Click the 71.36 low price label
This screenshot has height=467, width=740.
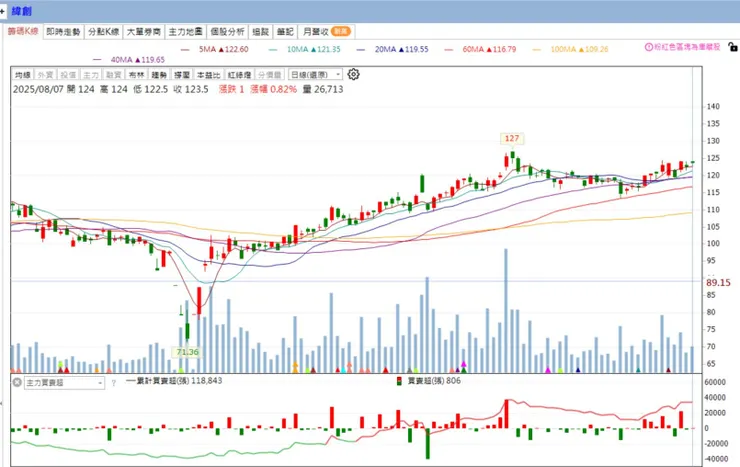pyautogui.click(x=187, y=352)
